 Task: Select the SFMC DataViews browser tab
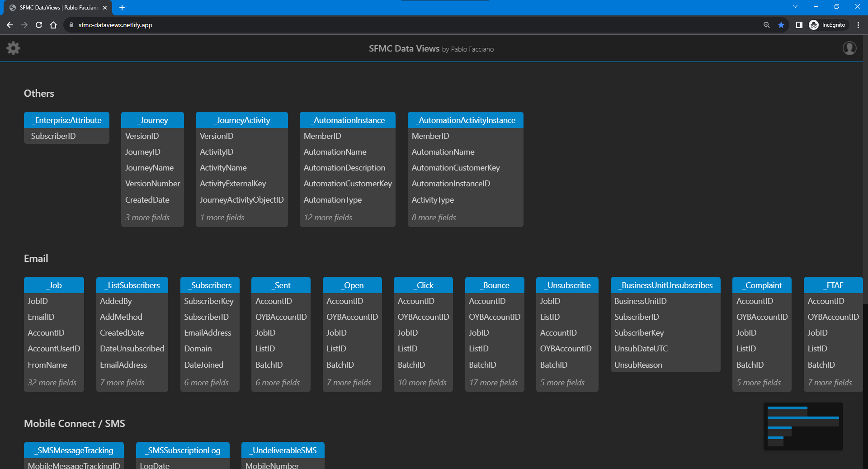(58, 8)
